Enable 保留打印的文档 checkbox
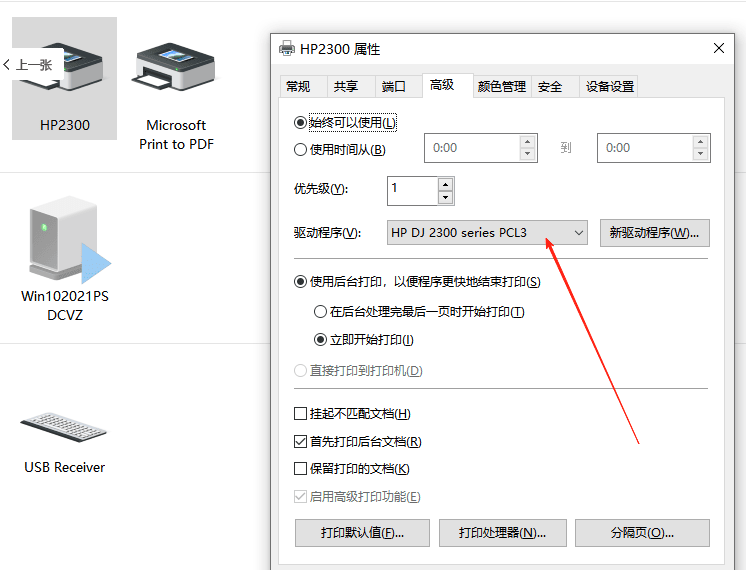 tap(352, 469)
